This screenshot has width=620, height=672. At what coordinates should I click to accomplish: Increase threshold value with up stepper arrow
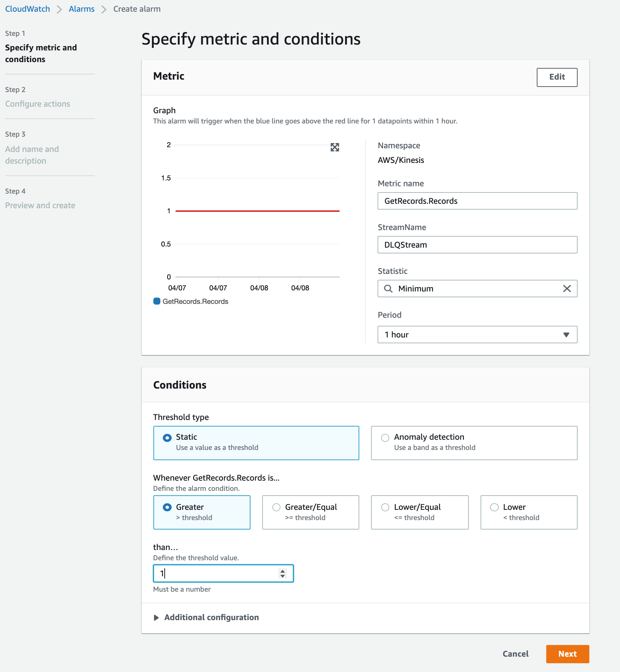(283, 571)
